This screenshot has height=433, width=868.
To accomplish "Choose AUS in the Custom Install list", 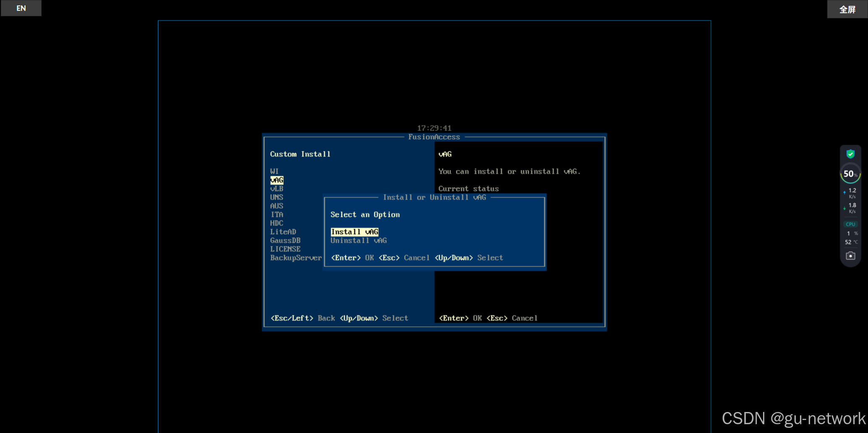I will point(277,206).
